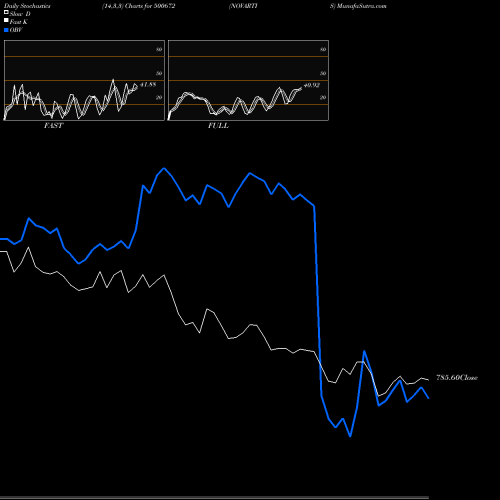Screen dimensions: 500x500
Task: Open the FULL stochastic chart panel
Action: (x=248, y=80)
